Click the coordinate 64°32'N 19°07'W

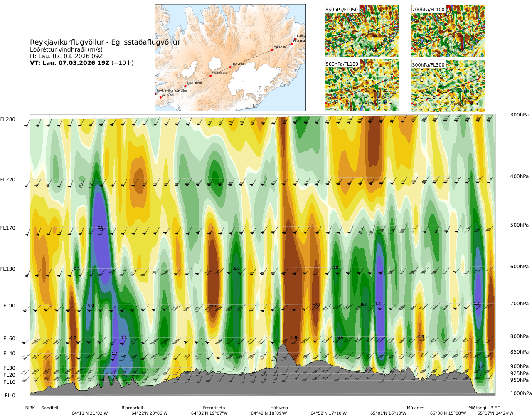tap(209, 413)
